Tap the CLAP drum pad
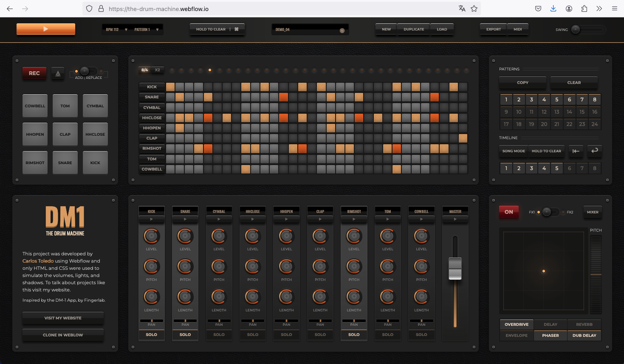624x364 pixels. [x=65, y=134]
